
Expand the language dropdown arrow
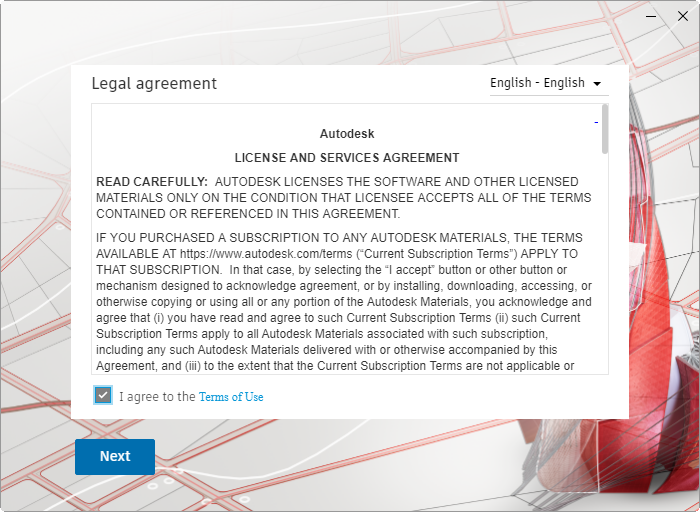coord(598,84)
